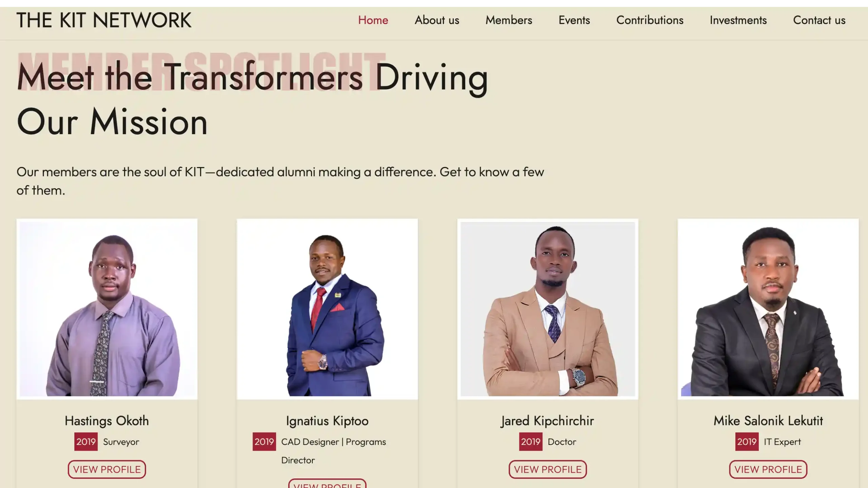Click the 2019 badge beside IT Expert
This screenshot has width=868, height=488.
[x=747, y=442]
